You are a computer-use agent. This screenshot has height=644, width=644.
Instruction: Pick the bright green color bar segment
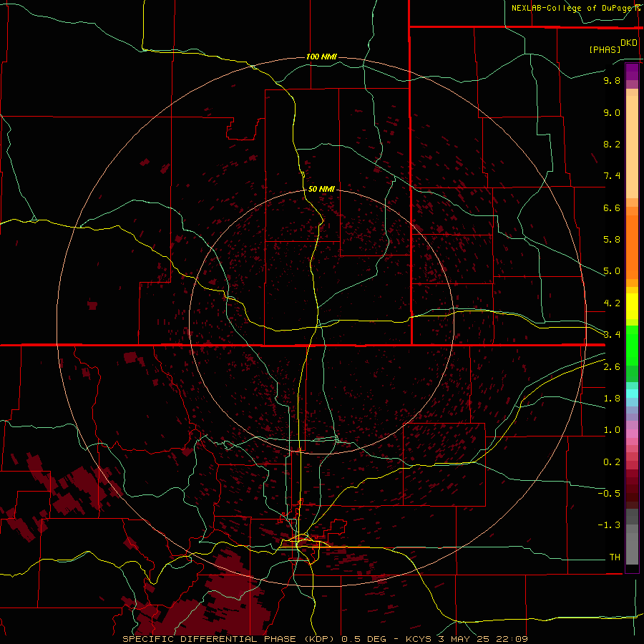click(632, 345)
